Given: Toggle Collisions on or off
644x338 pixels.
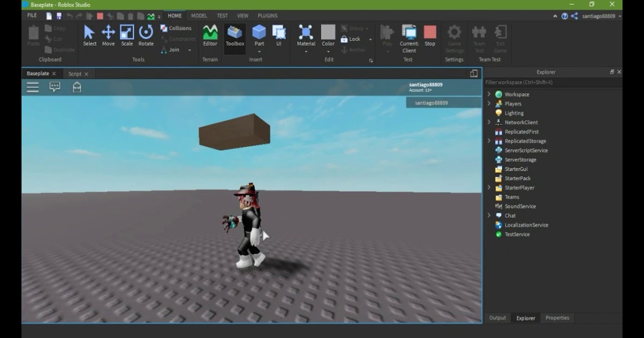Looking at the screenshot, I should point(176,28).
